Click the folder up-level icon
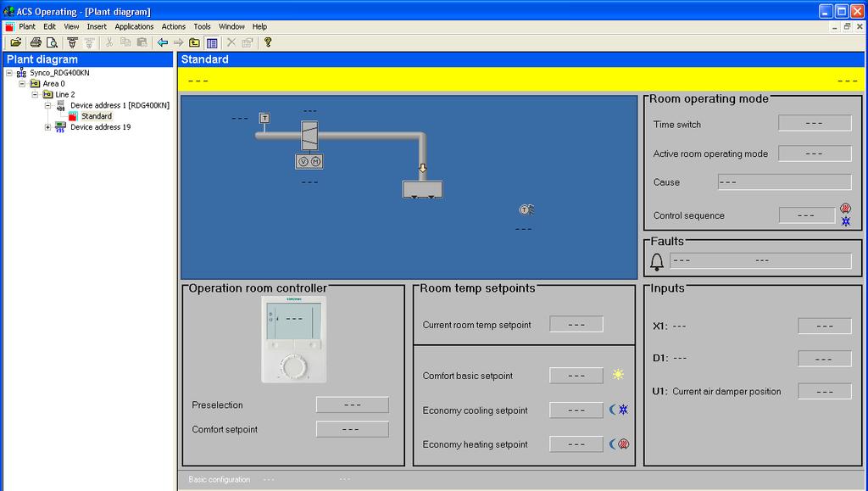Screen dimensions: 868x491 tap(194, 42)
